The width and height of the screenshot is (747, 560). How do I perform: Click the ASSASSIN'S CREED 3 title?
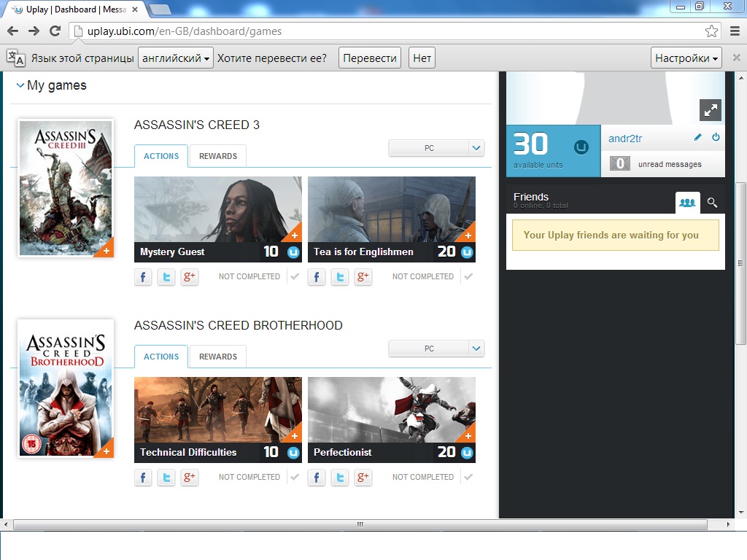coord(197,125)
